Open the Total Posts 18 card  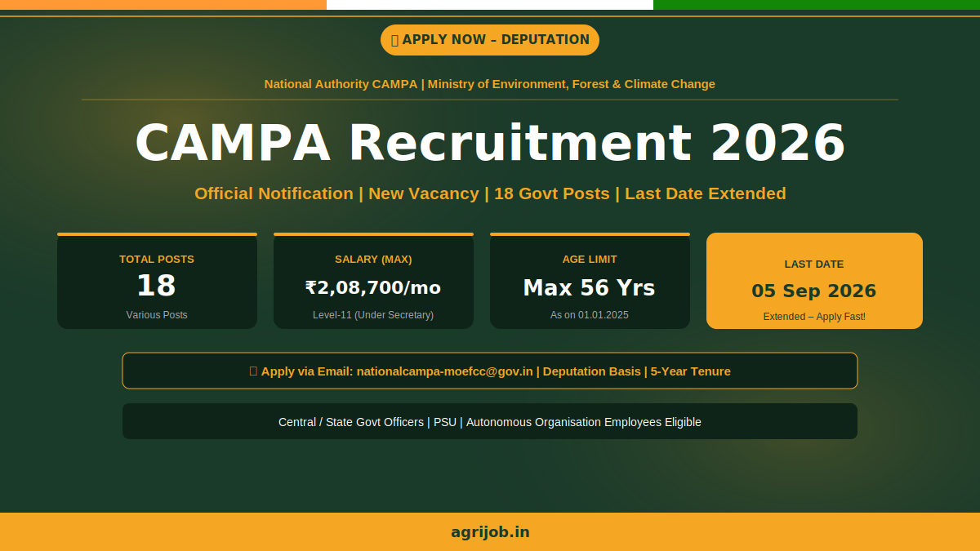click(157, 281)
